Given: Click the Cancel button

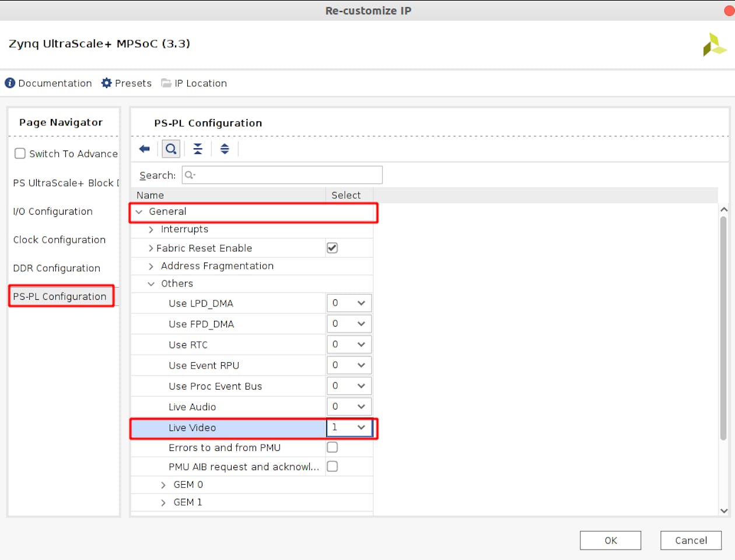Looking at the screenshot, I should pyautogui.click(x=691, y=540).
